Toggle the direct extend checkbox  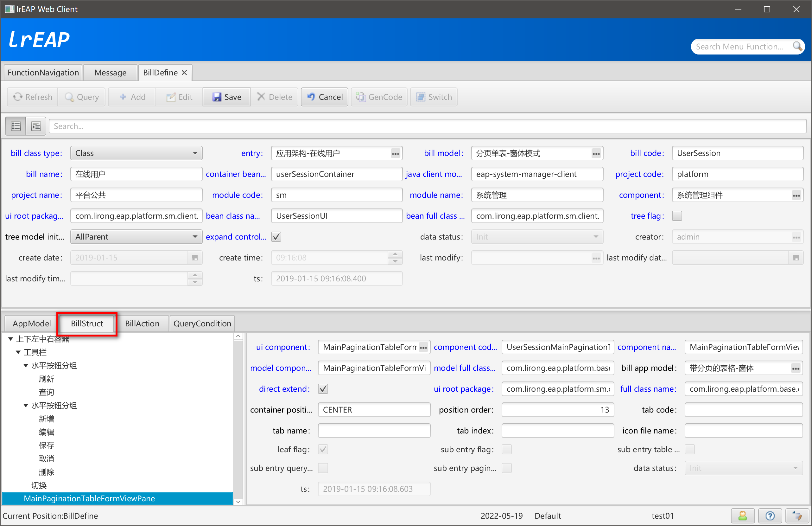tap(323, 389)
